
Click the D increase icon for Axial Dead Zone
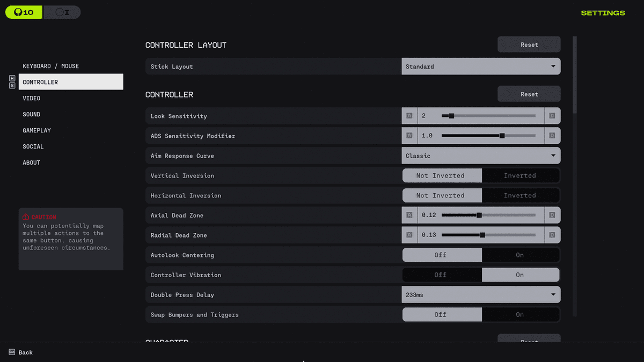(552, 215)
